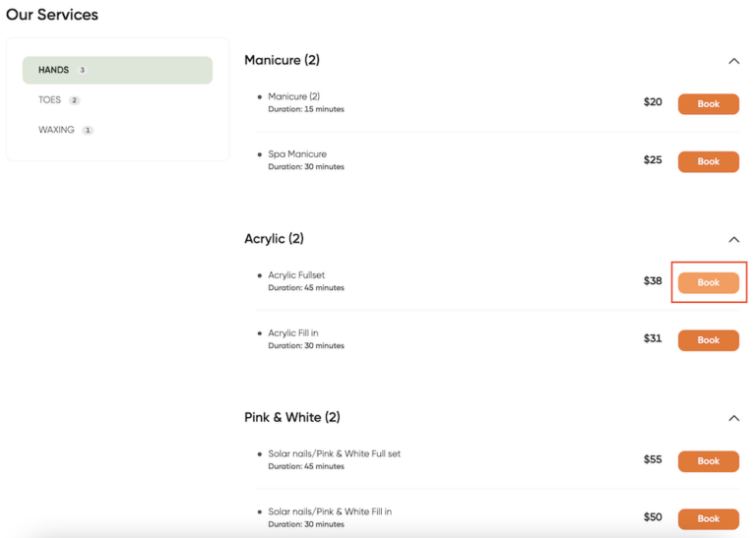The width and height of the screenshot is (756, 538).
Task: Collapse the Manicure section chevron
Action: coord(733,61)
